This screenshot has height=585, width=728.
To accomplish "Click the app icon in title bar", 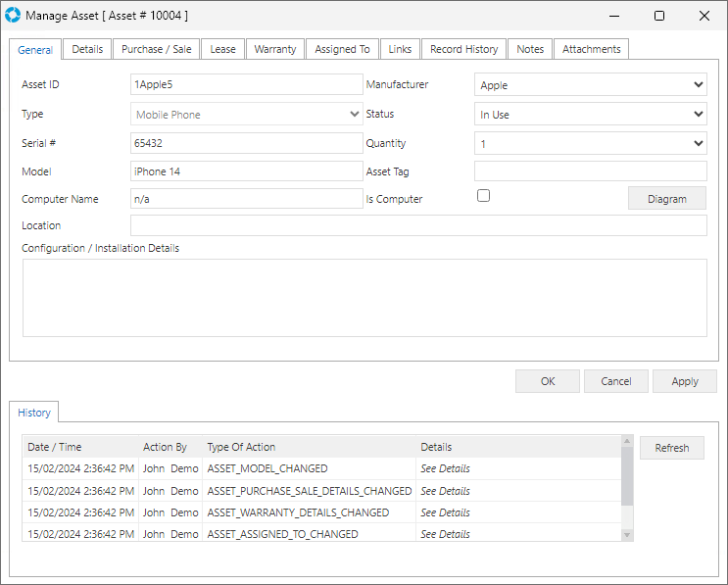I will tap(13, 16).
